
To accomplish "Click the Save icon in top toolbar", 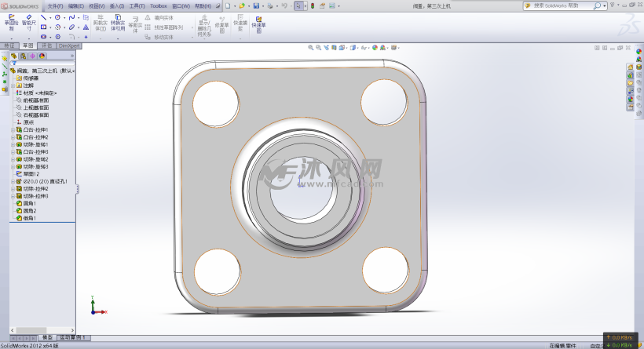I will 256,5.
